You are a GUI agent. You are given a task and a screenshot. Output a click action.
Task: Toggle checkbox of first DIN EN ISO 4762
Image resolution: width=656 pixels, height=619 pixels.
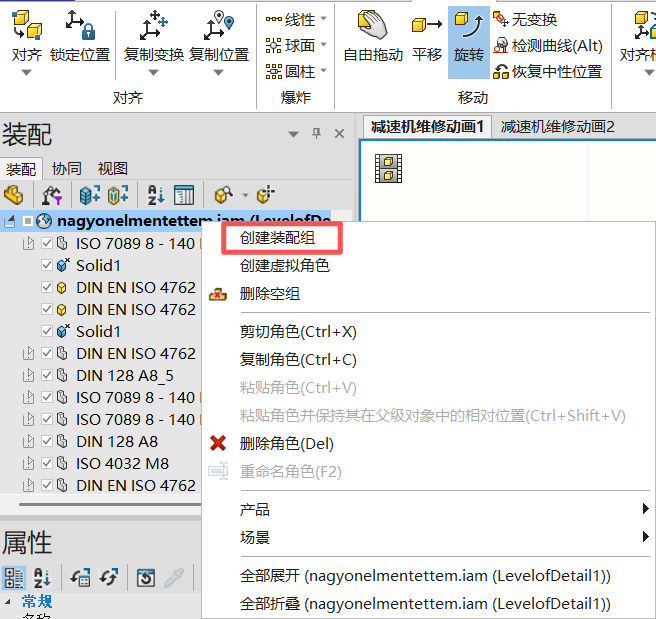click(x=47, y=287)
